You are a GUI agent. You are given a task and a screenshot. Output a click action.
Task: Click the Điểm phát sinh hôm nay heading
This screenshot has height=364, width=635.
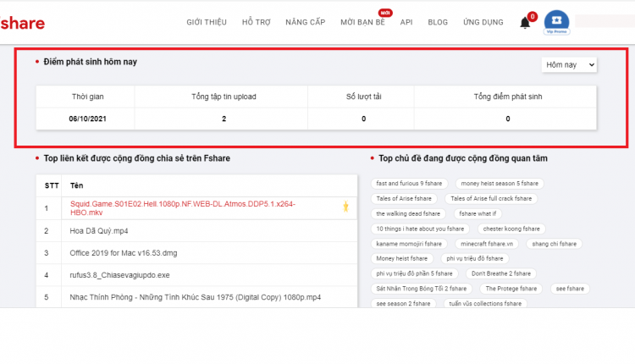[91, 62]
